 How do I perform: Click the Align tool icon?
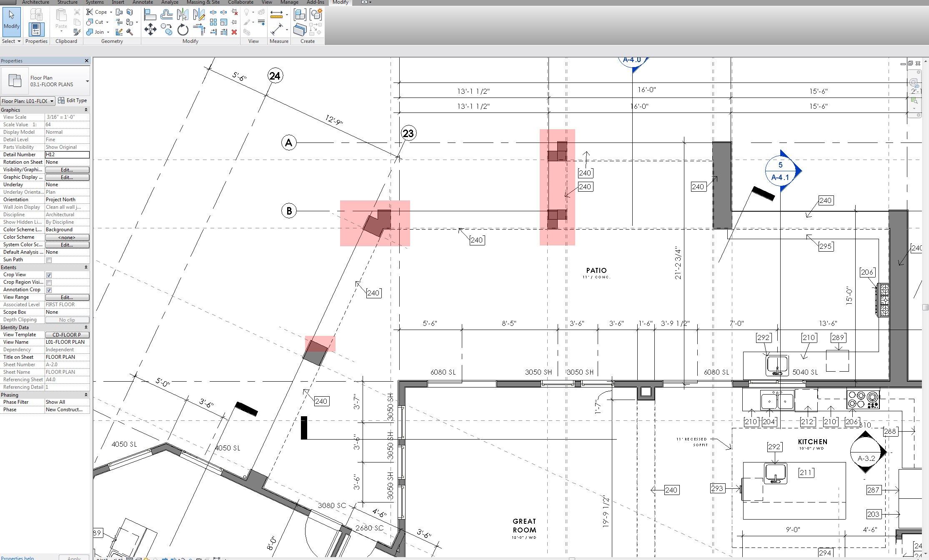click(x=150, y=15)
